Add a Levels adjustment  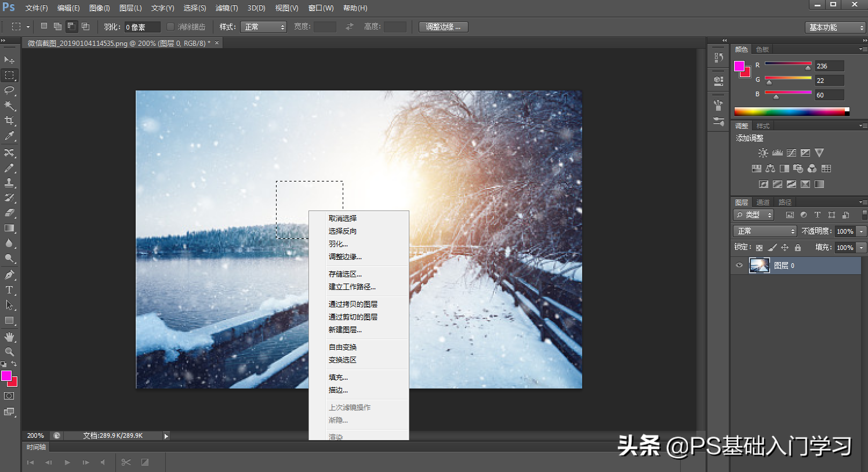point(778,153)
